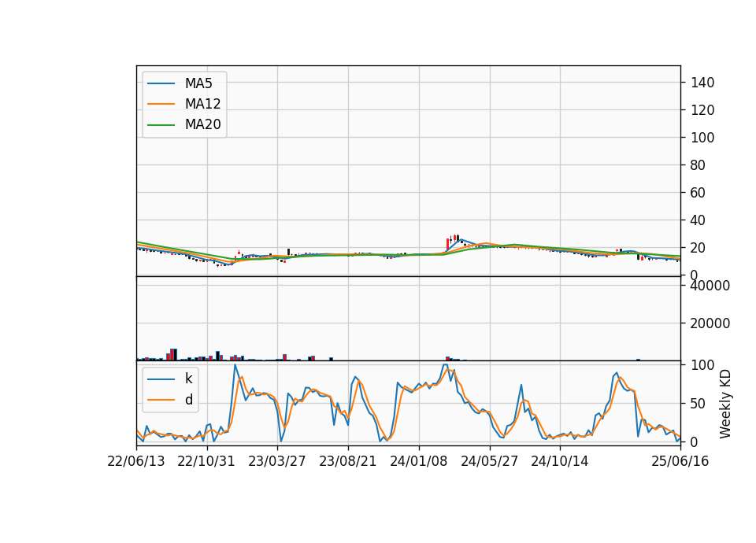Click the orange MA12 legend line sample
This screenshot has width=756, height=543.
point(161,104)
